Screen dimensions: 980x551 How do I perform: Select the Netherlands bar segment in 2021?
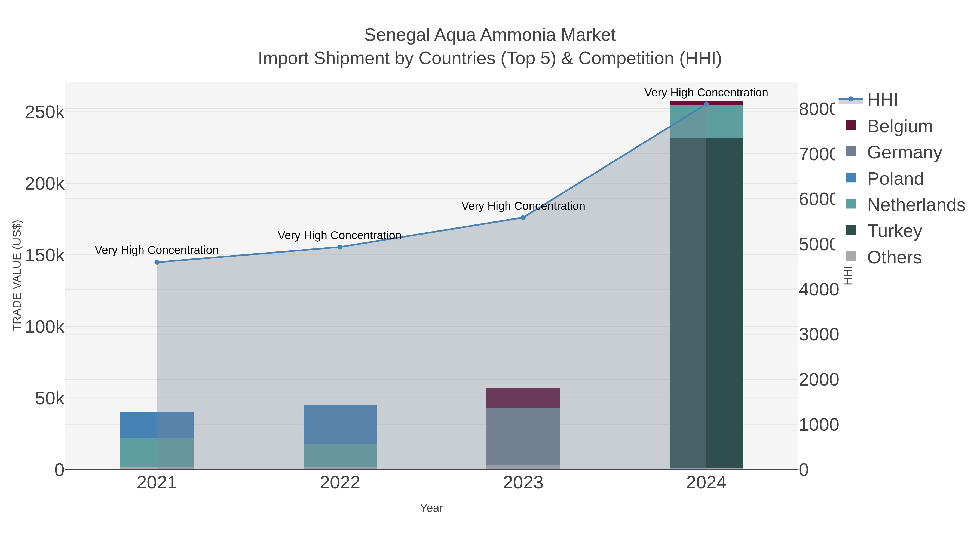157,453
